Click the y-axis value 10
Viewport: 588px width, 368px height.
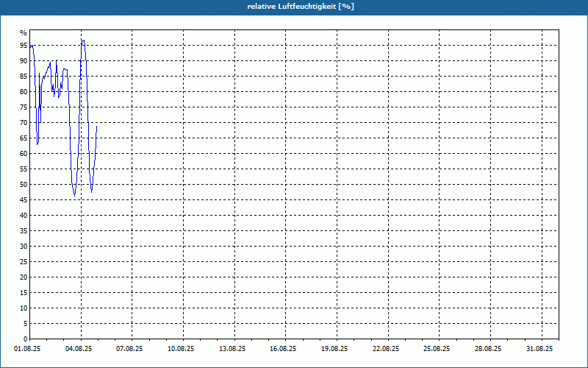(x=24, y=308)
